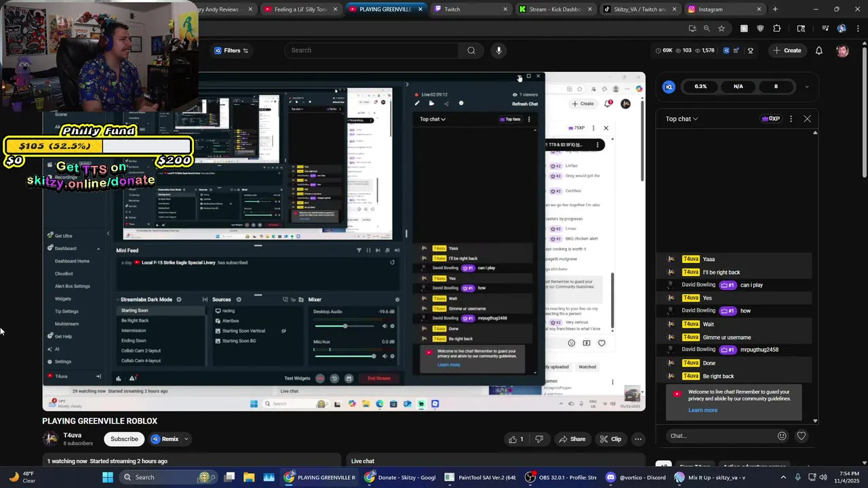This screenshot has height=488, width=868.
Task: Switch to Stream - Kick Dashboard tab
Action: [x=555, y=9]
